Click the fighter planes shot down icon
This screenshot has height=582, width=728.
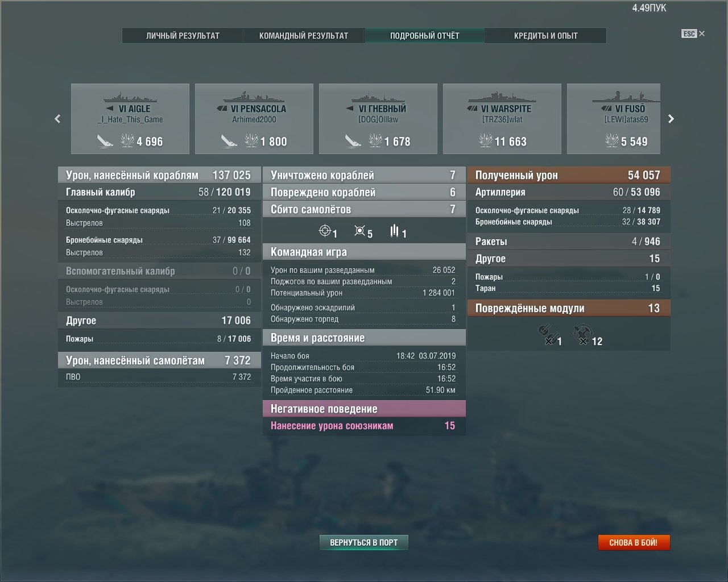point(325,231)
